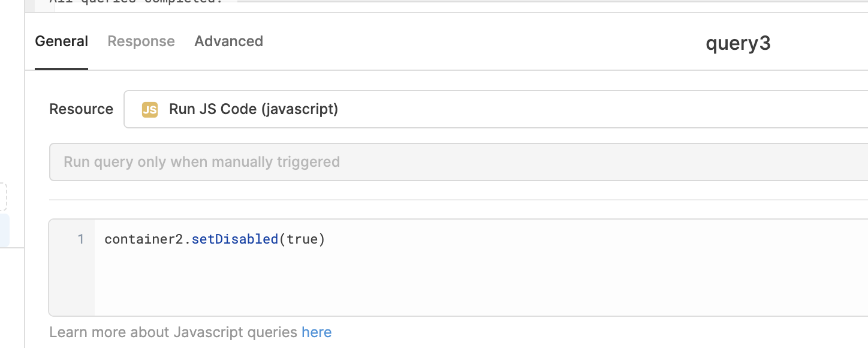
Task: Click the Resource label
Action: point(81,109)
